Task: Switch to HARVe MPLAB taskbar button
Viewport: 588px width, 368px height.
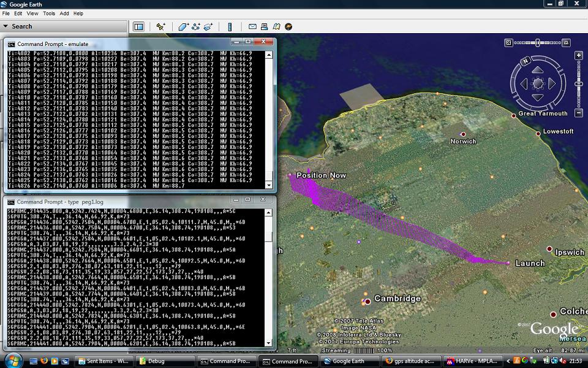Action: pyautogui.click(x=472, y=361)
